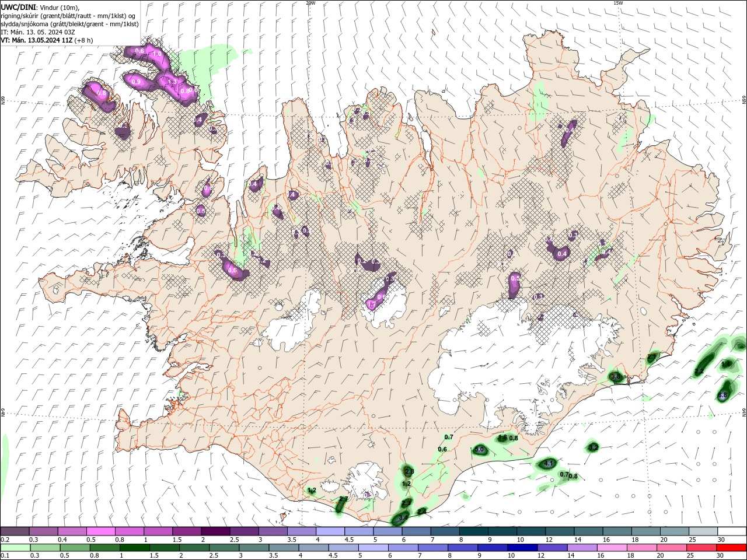Choose the light lavender 4 swatch in upper legend
747x560 pixels.
[330, 531]
